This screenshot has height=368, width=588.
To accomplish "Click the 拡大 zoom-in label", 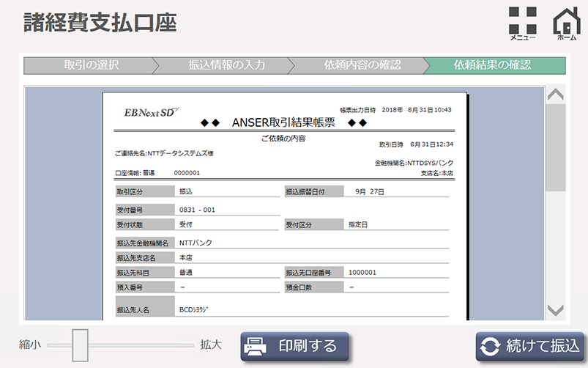I will pyautogui.click(x=211, y=344).
